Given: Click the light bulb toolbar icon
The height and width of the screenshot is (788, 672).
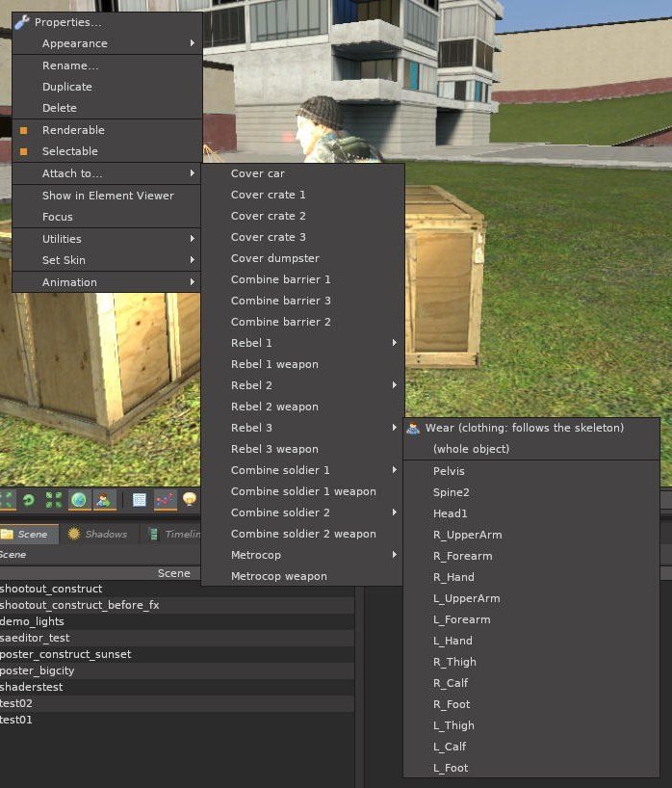Looking at the screenshot, I should pos(190,499).
